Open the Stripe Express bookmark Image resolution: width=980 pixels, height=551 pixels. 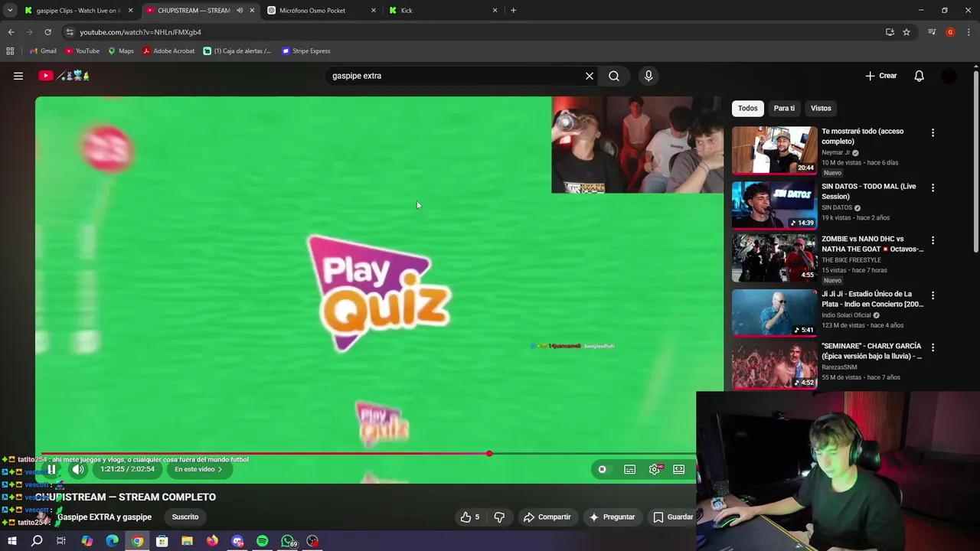(305, 51)
